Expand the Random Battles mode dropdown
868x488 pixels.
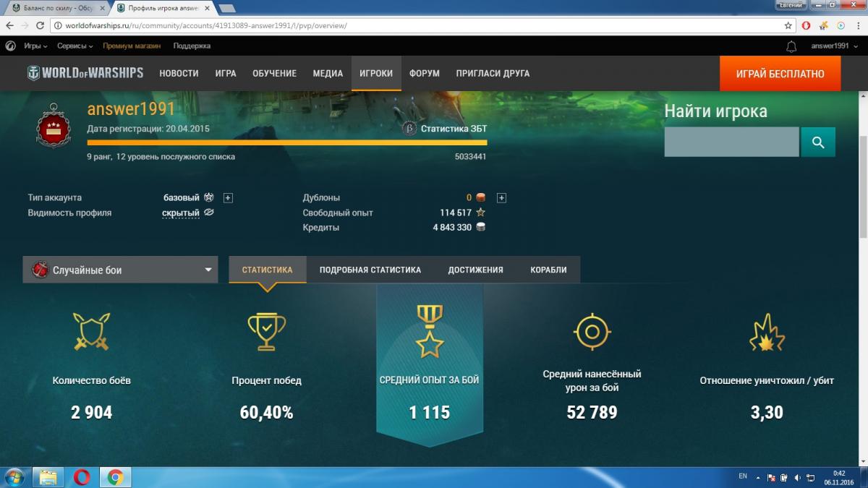120,270
